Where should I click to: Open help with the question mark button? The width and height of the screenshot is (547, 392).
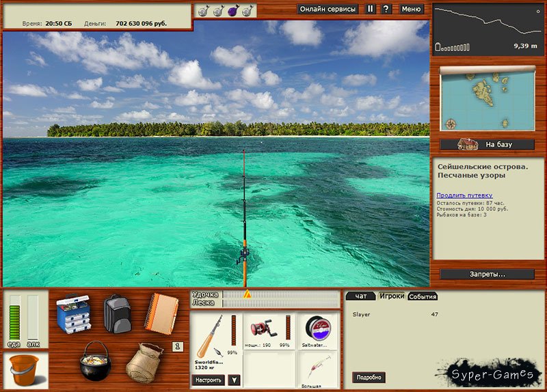386,9
